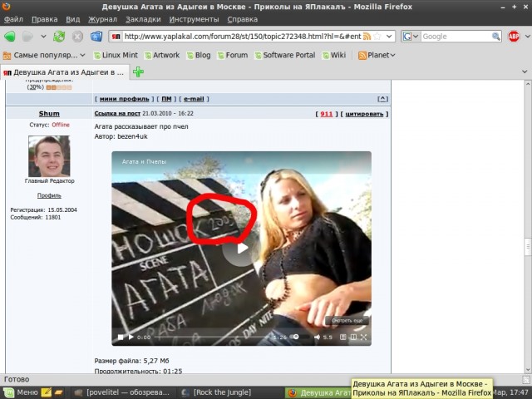Click the stop loading icon
The width and height of the screenshot is (532, 399).
click(77, 37)
